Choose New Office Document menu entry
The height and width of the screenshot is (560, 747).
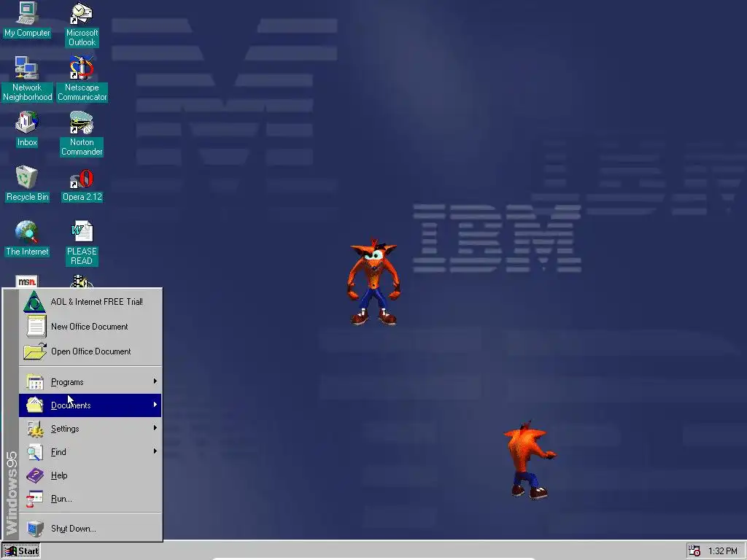pos(90,327)
